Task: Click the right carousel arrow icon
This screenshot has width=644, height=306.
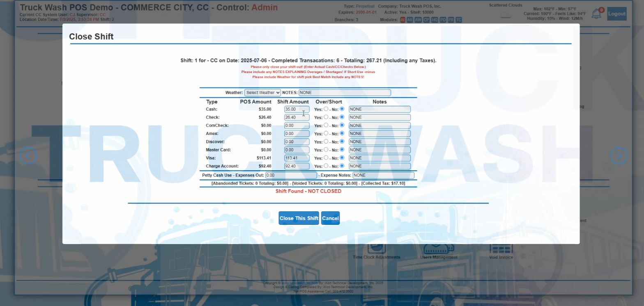Action: [619, 155]
